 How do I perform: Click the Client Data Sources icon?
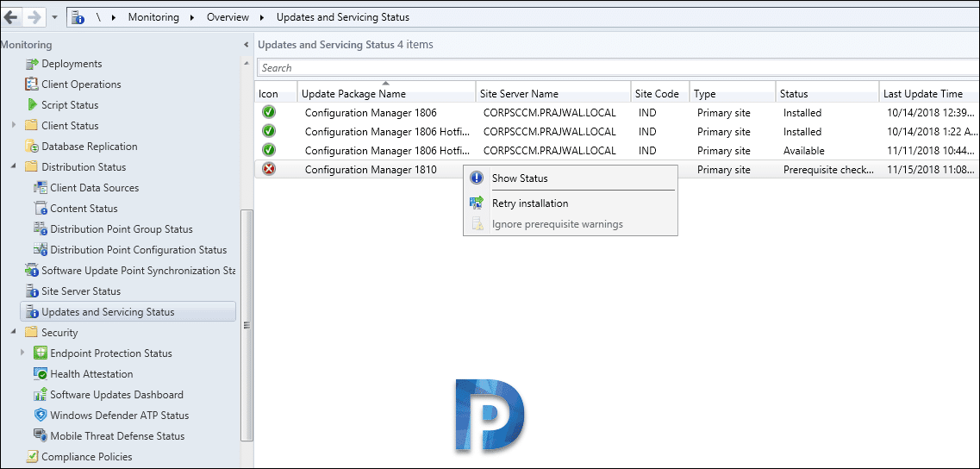pyautogui.click(x=40, y=188)
